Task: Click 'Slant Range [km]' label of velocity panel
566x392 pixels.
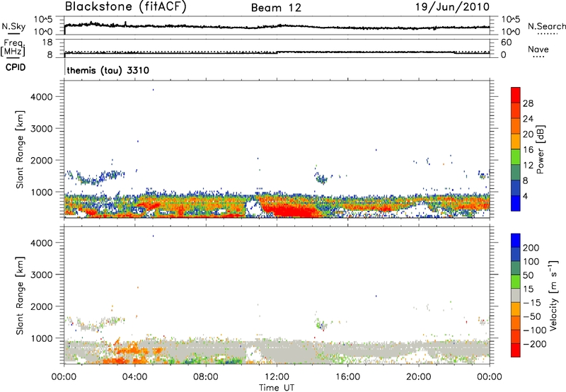Action: 20,296
